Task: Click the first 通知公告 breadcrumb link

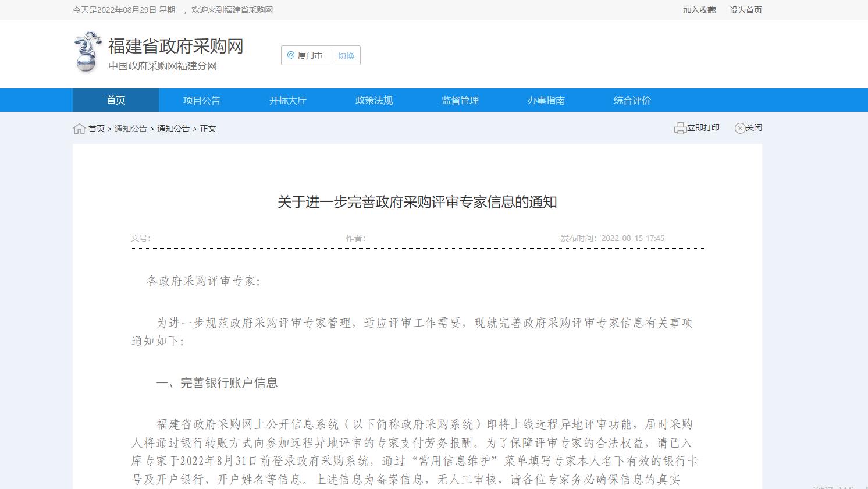Action: pos(131,129)
